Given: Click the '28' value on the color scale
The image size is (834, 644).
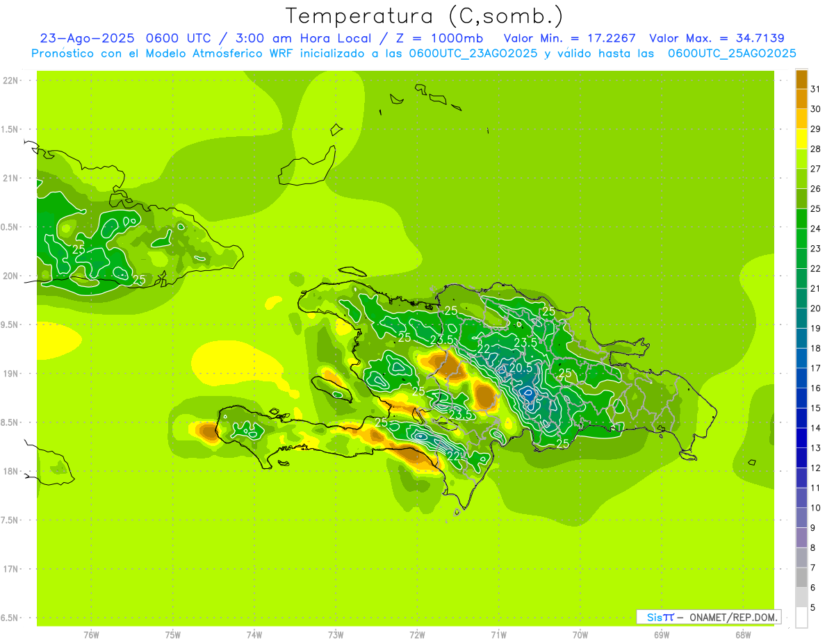Looking at the screenshot, I should point(815,149).
